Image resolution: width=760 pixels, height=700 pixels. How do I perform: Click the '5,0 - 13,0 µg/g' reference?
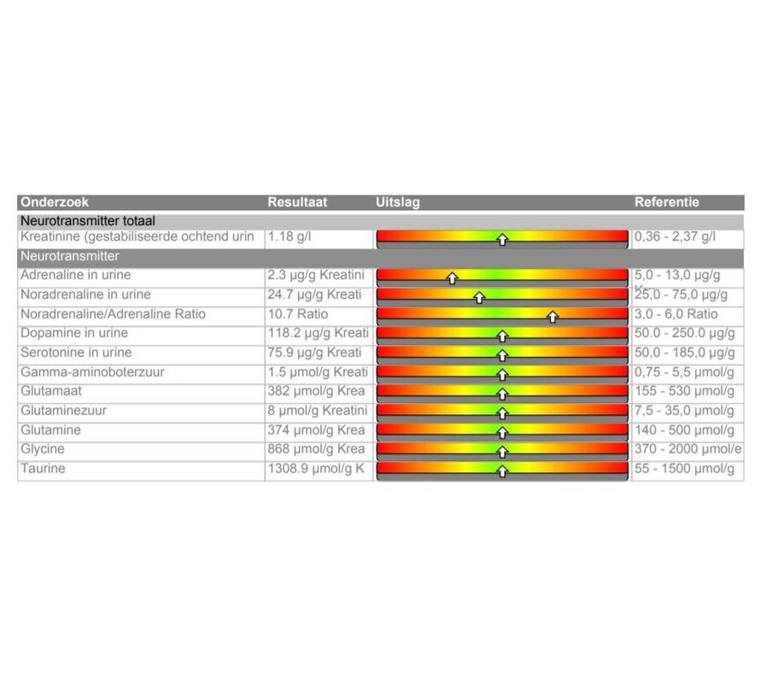677,275
